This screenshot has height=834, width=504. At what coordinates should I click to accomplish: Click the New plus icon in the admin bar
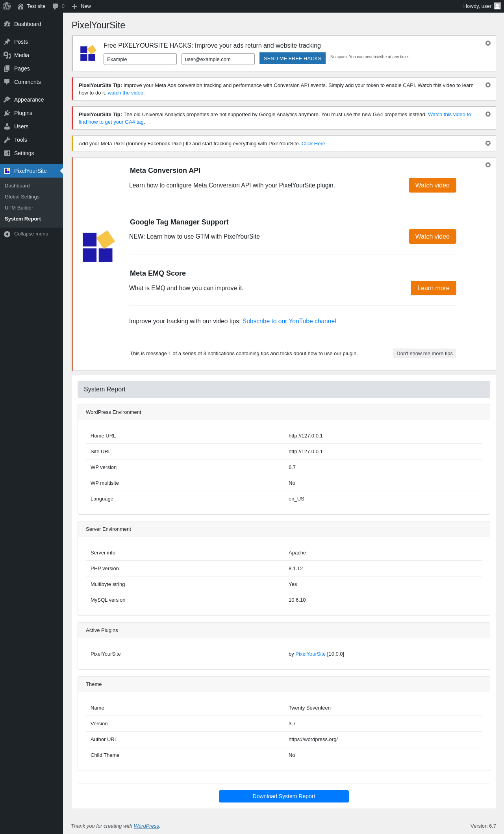tap(74, 6)
